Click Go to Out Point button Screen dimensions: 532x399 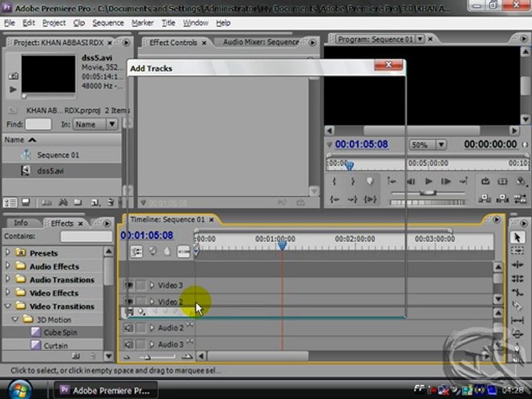[x=352, y=199]
